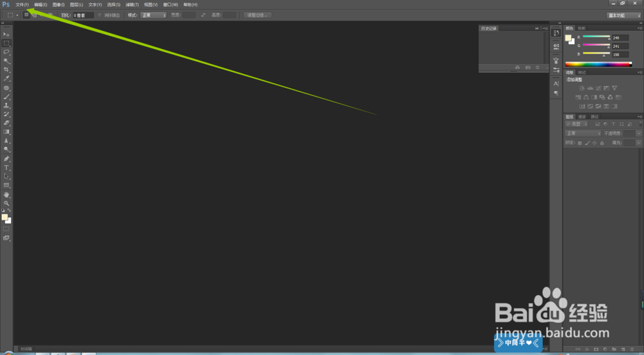Toggle layer filter switch in Layers panel
644x355 pixels.
pyautogui.click(x=641, y=124)
